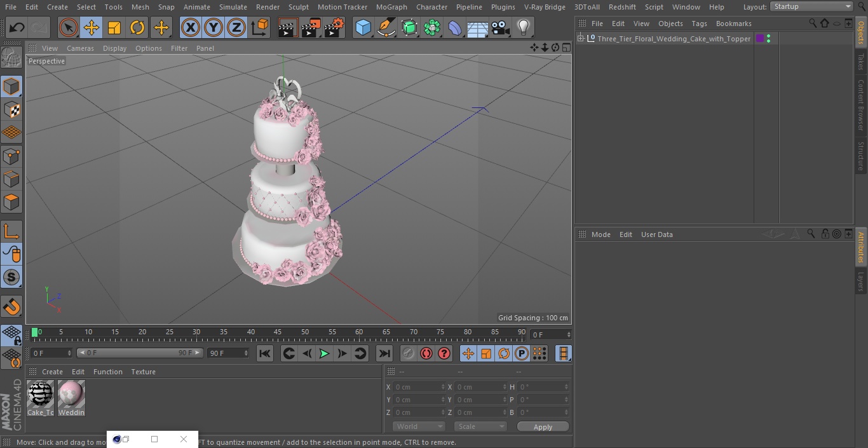Add a Bend deformer object
The width and height of the screenshot is (868, 448).
pos(455,27)
